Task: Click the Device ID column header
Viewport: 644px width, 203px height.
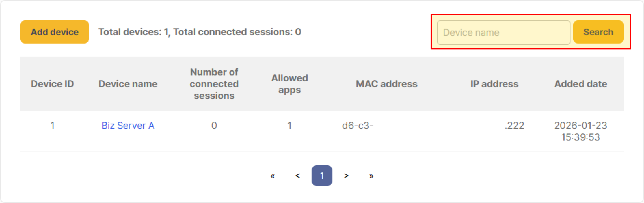Action: [52, 84]
